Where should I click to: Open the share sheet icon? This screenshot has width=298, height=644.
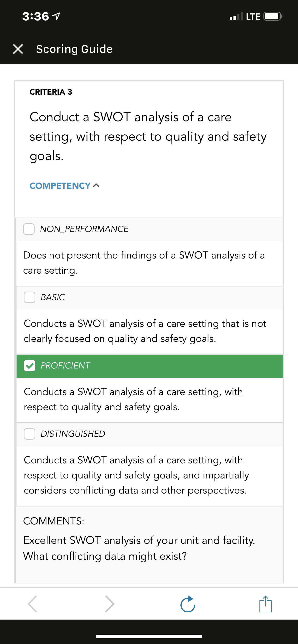[265, 604]
